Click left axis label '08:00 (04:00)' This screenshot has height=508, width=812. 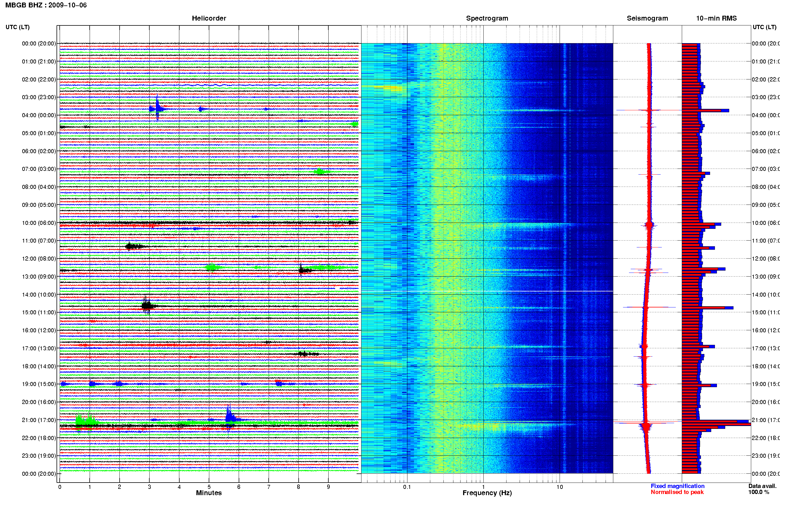pos(39,187)
